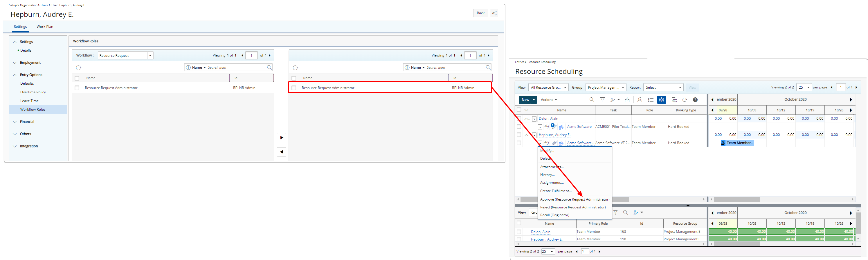
Task: Open Hepburn, Audrey E. link in the scheduling grid
Action: coord(554,134)
